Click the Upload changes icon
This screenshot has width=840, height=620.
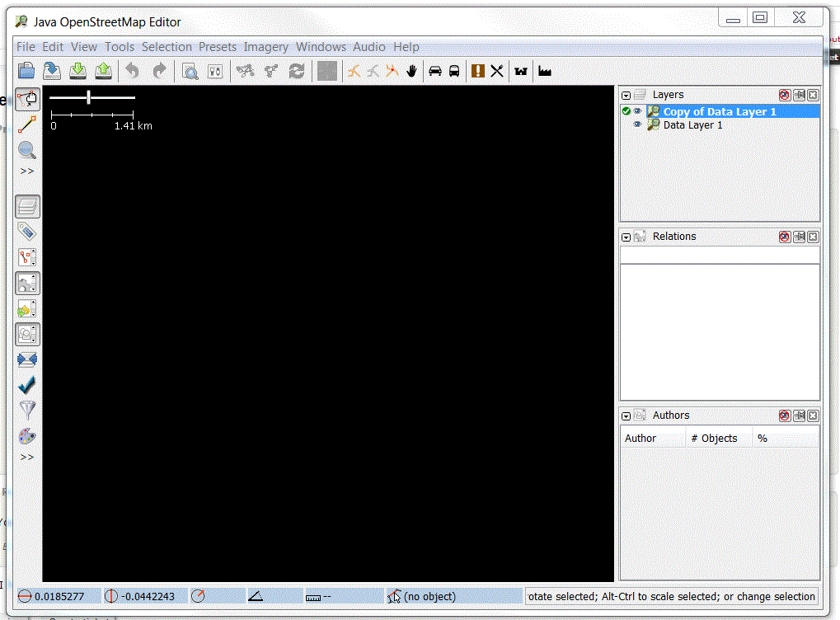point(103,71)
